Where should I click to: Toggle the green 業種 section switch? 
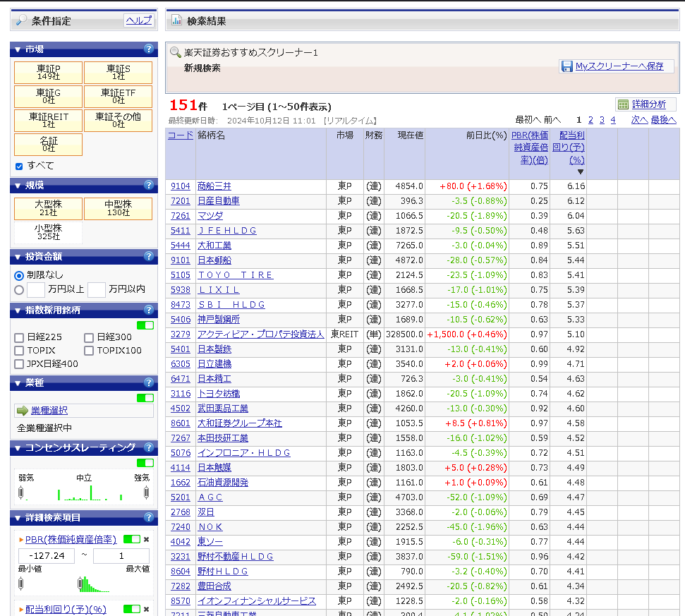tap(145, 398)
